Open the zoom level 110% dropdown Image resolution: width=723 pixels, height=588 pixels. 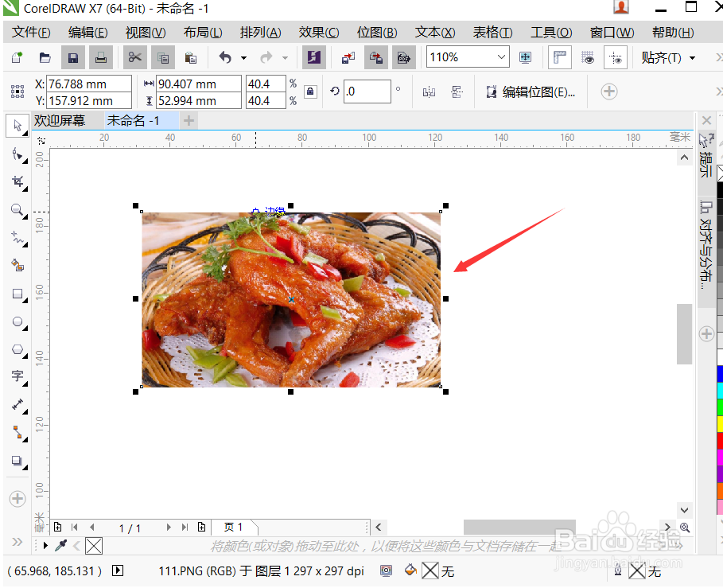click(501, 57)
